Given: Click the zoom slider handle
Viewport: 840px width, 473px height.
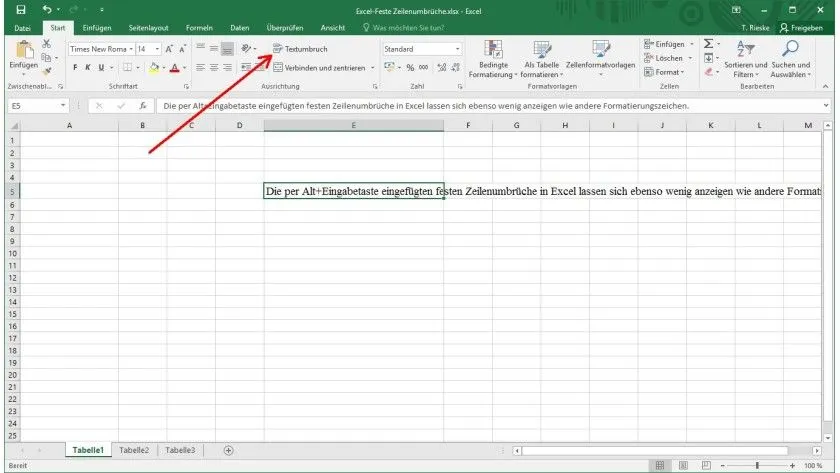Looking at the screenshot, I should tap(757, 466).
